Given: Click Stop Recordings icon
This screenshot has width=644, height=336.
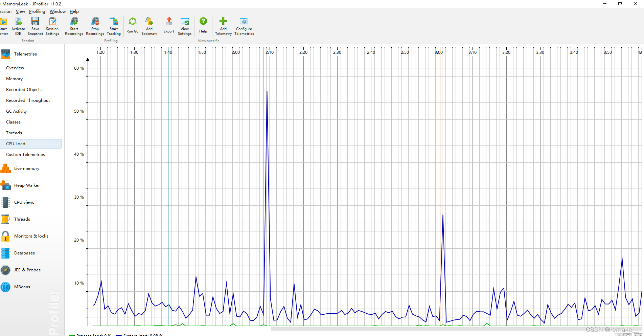Looking at the screenshot, I should 95,22.
